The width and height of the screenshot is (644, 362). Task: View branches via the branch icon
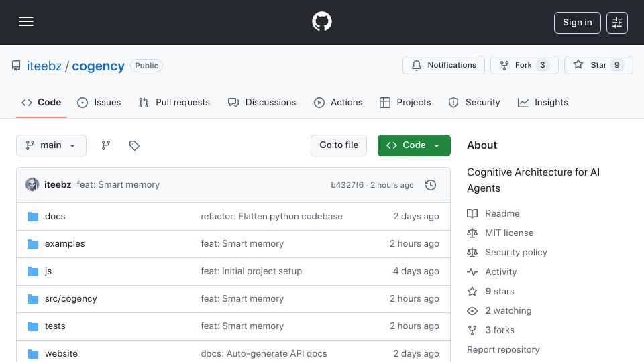[106, 145]
